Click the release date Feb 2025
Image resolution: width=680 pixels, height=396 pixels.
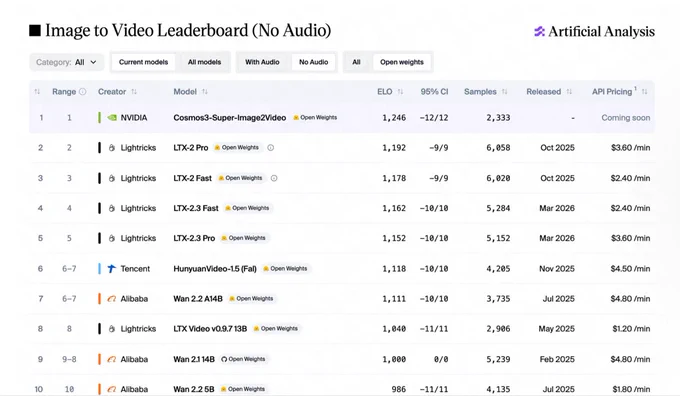pyautogui.click(x=557, y=359)
